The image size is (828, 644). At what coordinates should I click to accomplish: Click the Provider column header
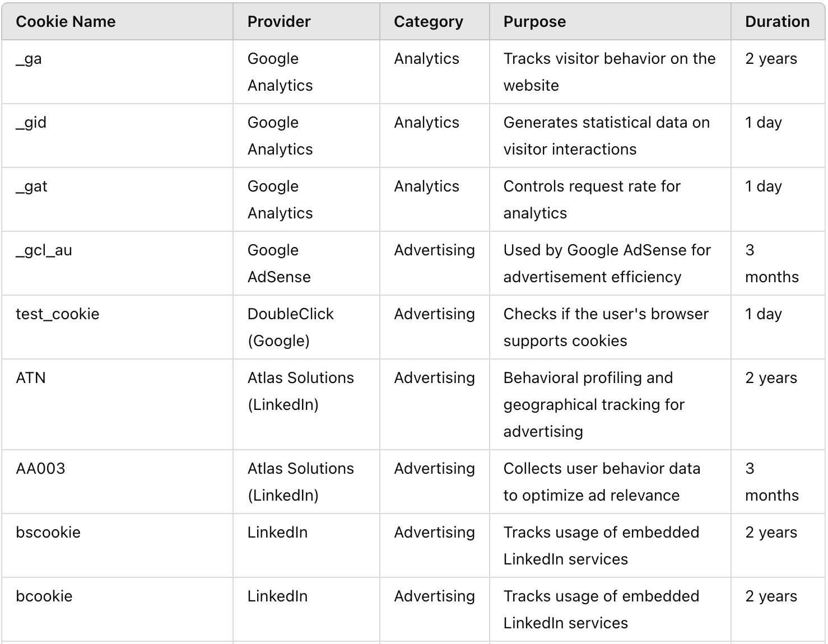point(279,22)
